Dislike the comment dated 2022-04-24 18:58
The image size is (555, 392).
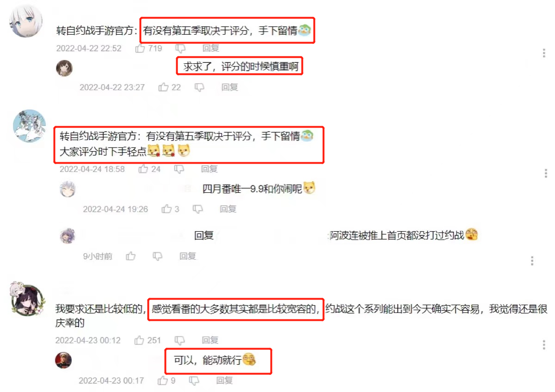click(x=179, y=169)
